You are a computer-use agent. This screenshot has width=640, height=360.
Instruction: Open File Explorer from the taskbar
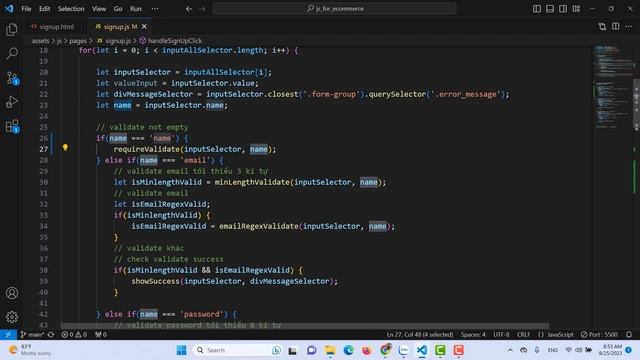pyautogui.click(x=330, y=350)
